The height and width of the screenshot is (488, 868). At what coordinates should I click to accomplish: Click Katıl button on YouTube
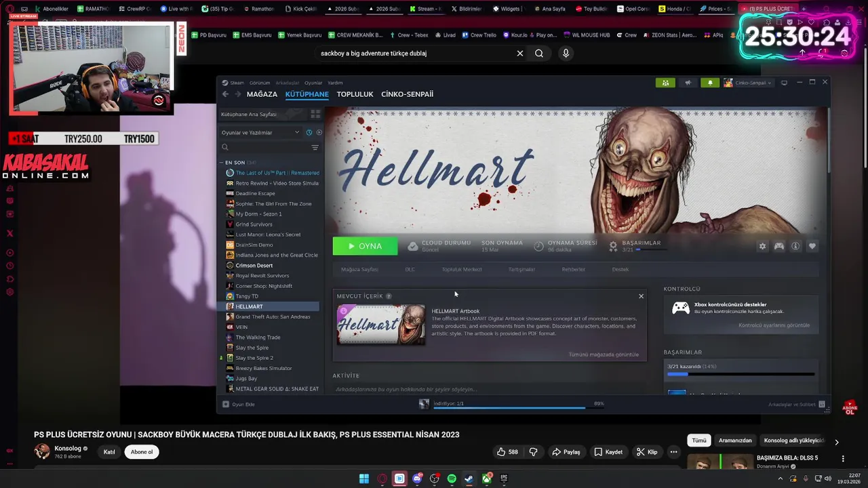pos(109,452)
